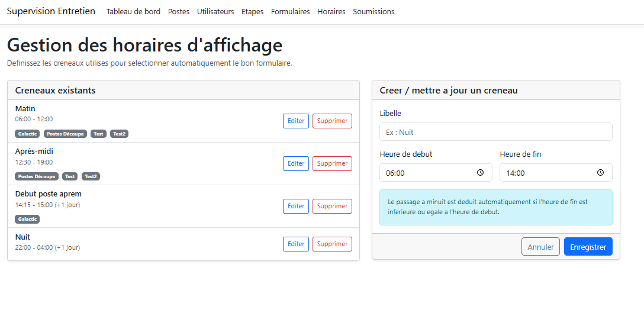This screenshot has height=329, width=644.
Task: Click the Postes Découpe badge under Après-midi
Action: [x=37, y=176]
